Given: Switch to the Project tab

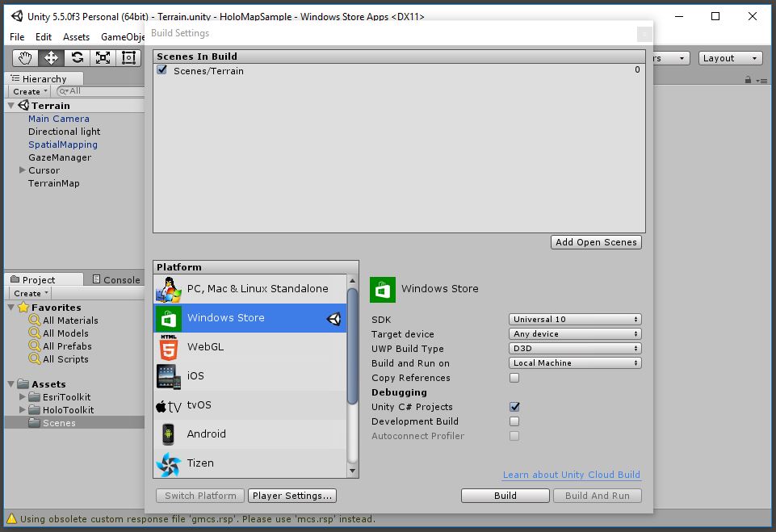Looking at the screenshot, I should click(x=44, y=279).
